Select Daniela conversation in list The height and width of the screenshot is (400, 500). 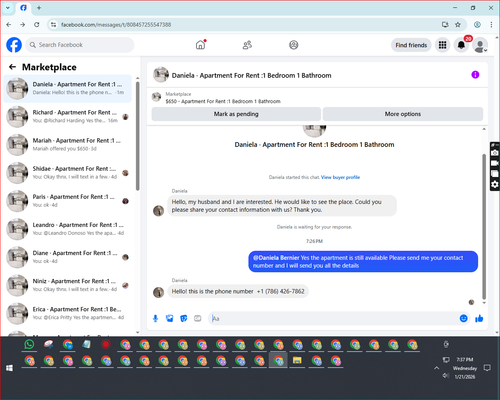tap(68, 88)
